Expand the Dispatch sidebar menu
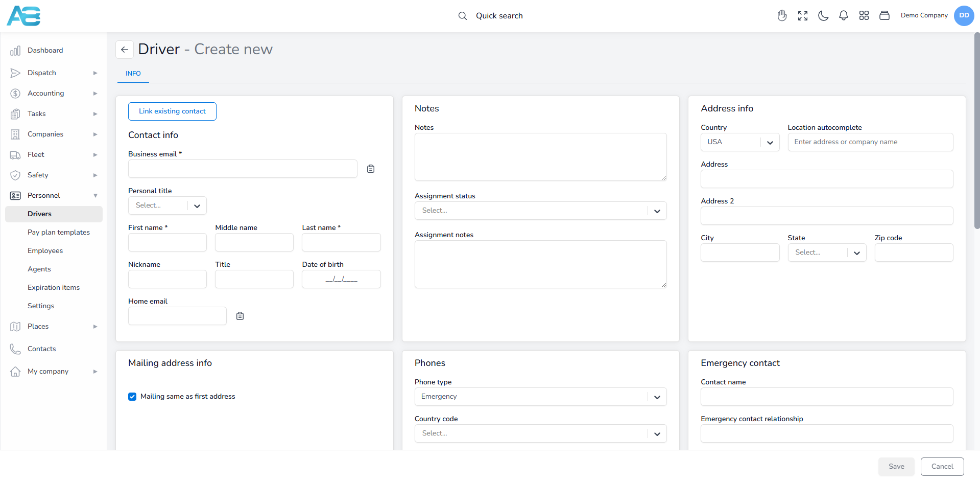The width and height of the screenshot is (980, 482). 54,73
